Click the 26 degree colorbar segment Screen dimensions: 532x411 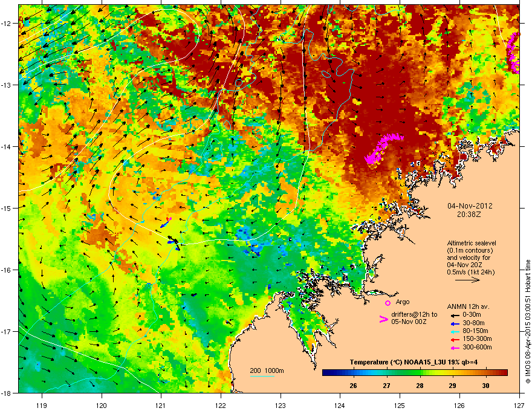(x=353, y=373)
